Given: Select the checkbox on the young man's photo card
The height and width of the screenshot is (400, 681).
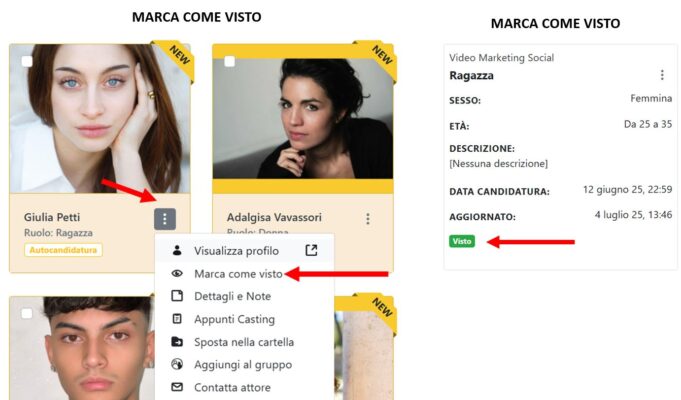Looking at the screenshot, I should (x=27, y=313).
